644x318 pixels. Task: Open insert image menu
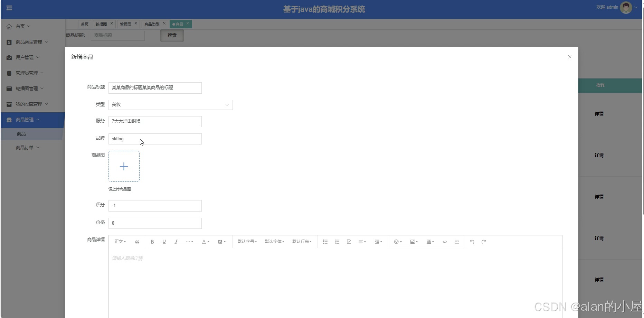pos(414,242)
